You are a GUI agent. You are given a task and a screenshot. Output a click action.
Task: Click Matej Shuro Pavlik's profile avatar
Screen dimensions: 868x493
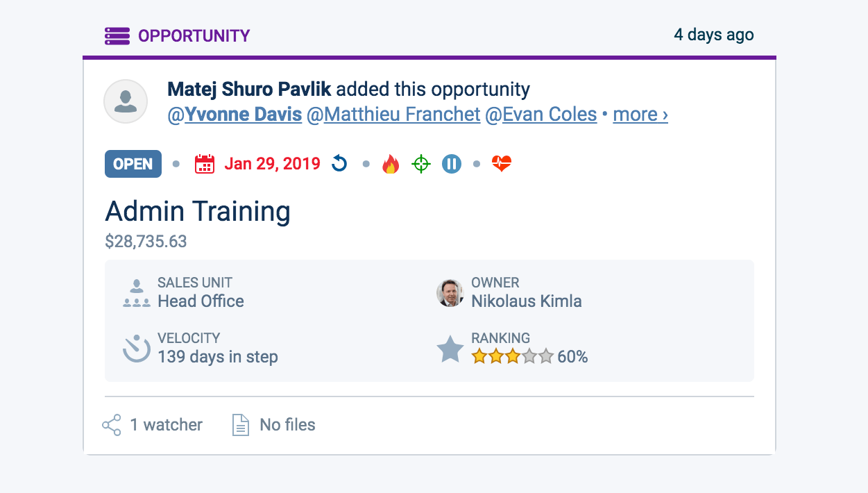tap(125, 101)
